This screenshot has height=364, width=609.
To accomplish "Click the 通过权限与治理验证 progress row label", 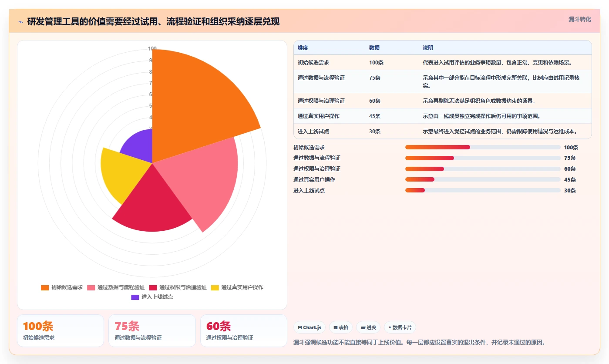I will [317, 169].
